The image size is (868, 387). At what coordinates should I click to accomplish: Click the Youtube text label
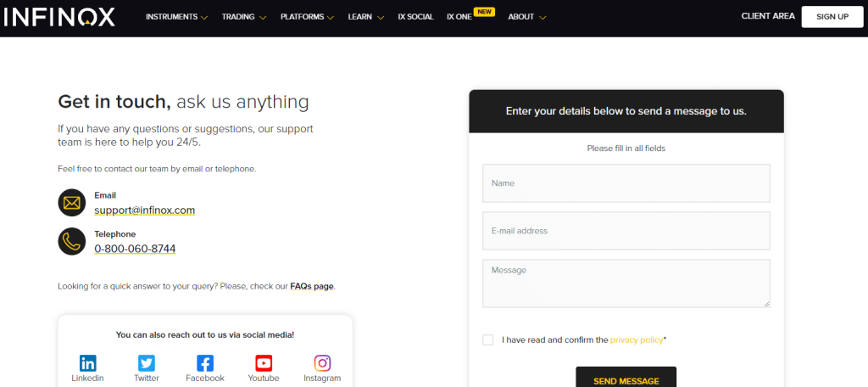click(264, 379)
